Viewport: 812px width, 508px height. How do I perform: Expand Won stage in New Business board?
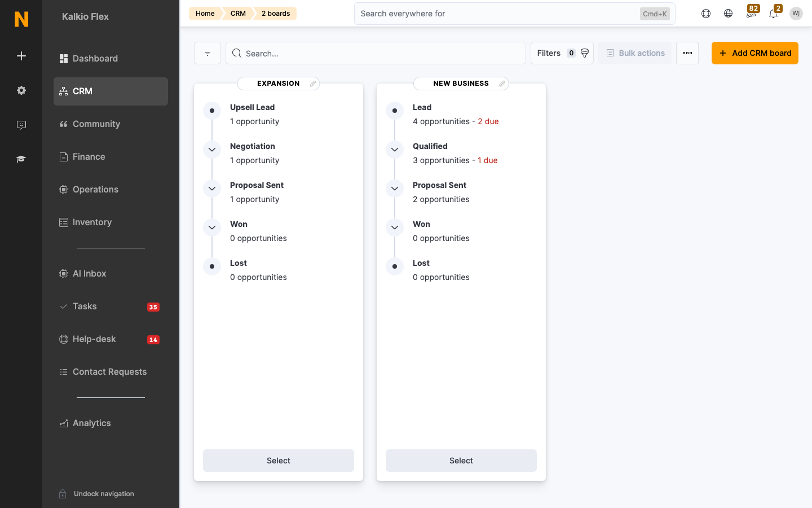click(x=395, y=227)
